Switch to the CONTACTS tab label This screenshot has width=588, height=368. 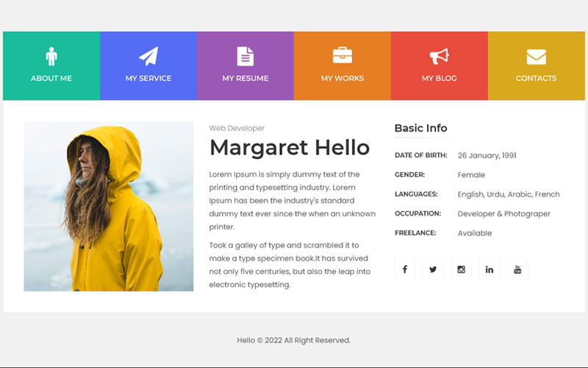tap(537, 78)
